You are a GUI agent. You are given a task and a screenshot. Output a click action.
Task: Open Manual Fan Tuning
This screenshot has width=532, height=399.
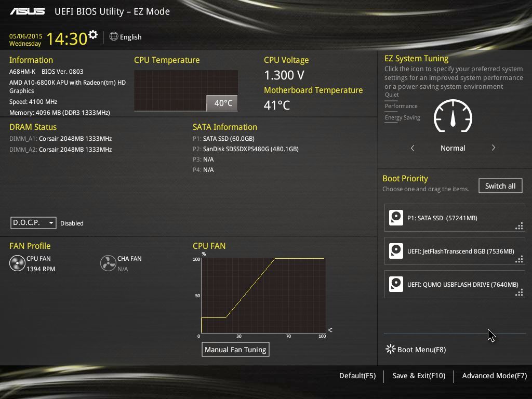point(235,350)
